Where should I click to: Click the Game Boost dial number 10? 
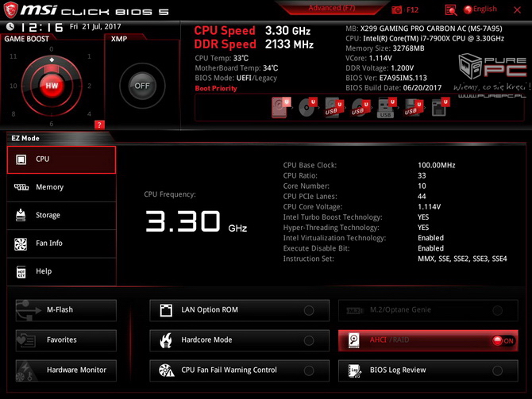pos(13,86)
